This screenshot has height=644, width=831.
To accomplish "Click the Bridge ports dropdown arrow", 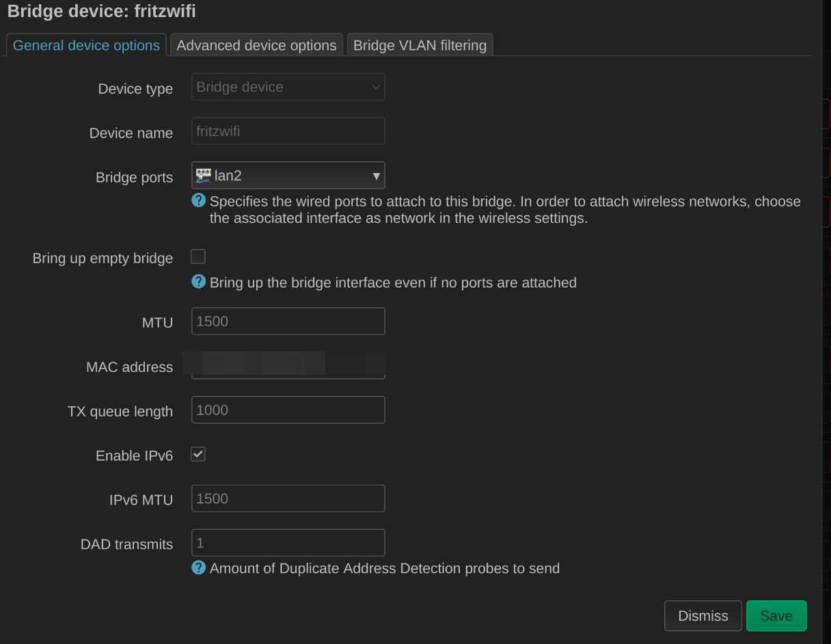I will click(376, 176).
